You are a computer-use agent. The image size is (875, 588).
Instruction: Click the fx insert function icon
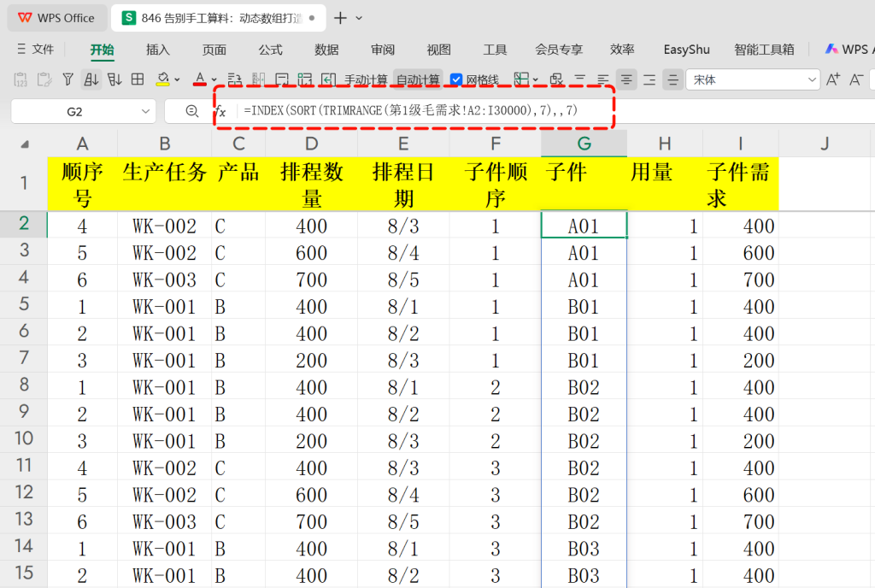(221, 111)
